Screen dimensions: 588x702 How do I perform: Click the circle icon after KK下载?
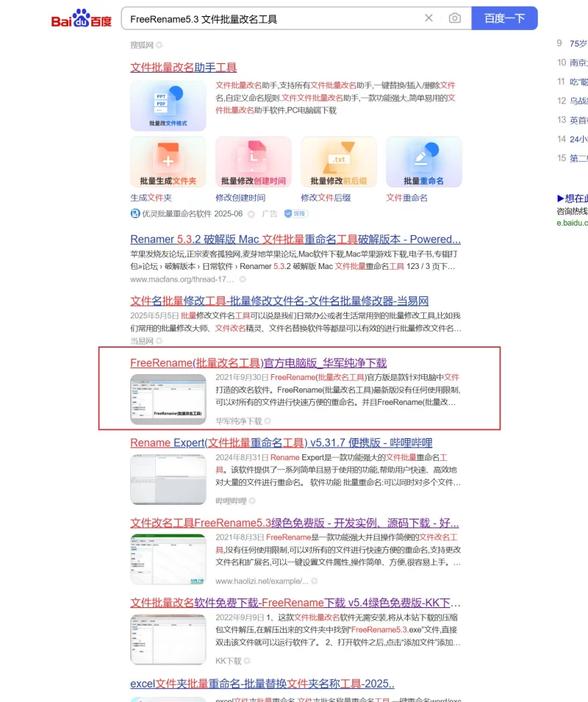click(x=247, y=662)
